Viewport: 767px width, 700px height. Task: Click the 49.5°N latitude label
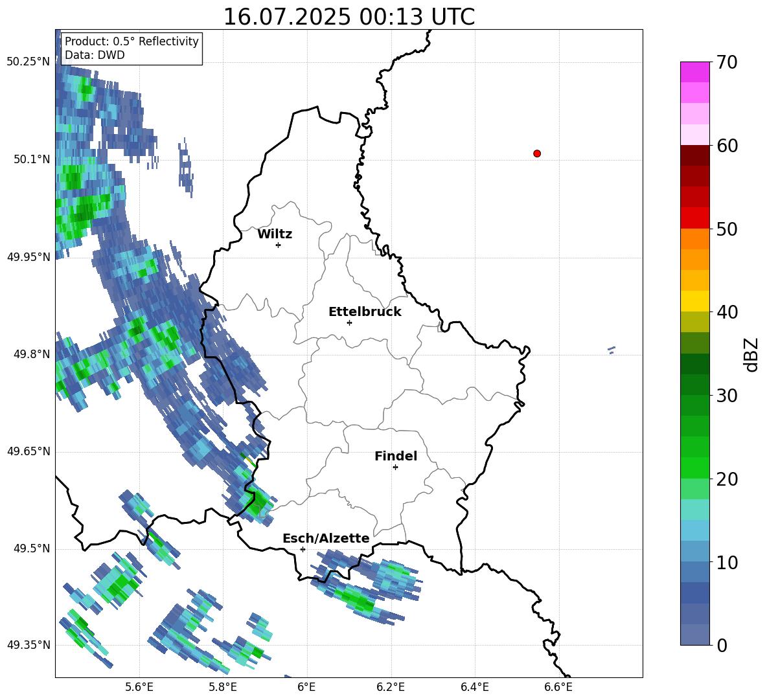(32, 548)
